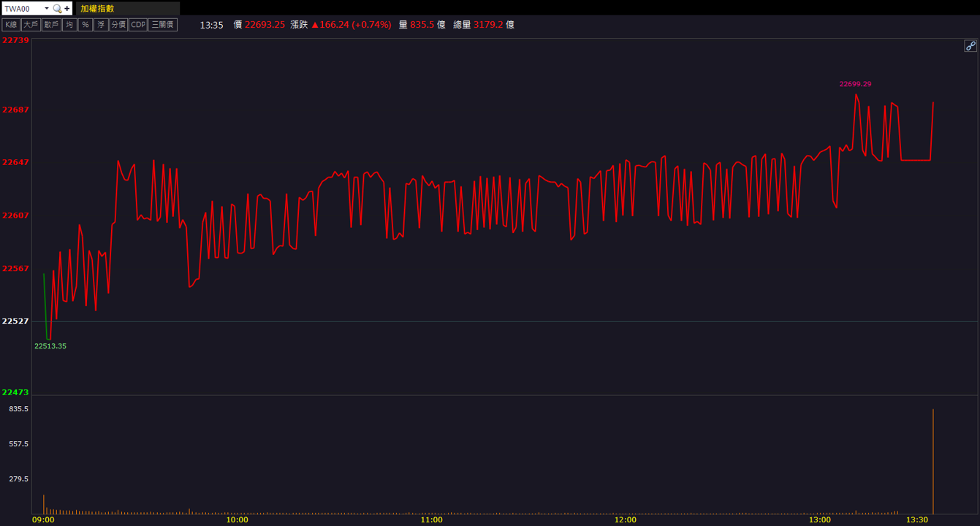Click the 13:35 time readout

211,25
